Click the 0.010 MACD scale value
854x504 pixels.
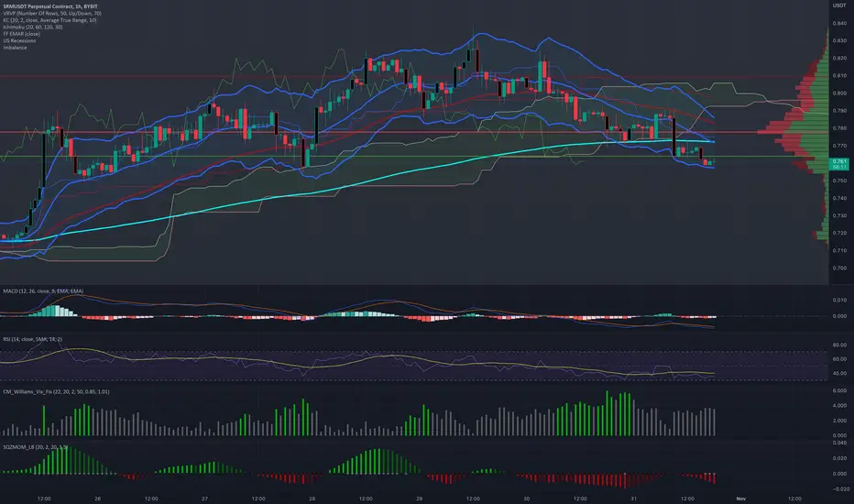pyautogui.click(x=839, y=301)
